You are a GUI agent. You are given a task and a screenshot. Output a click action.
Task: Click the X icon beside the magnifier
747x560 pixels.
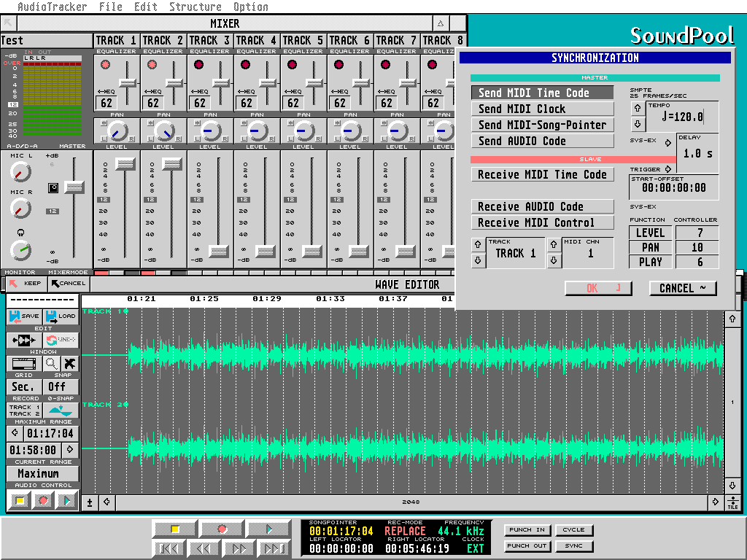(69, 363)
